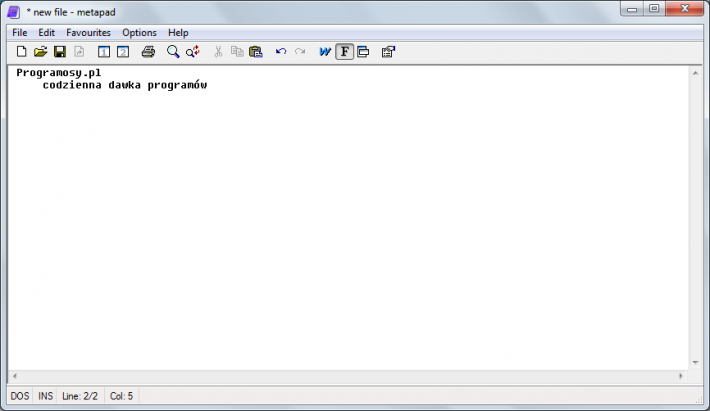Click the vertical scrollbar down arrow
Screen dimensions: 710x411
pos(696,363)
